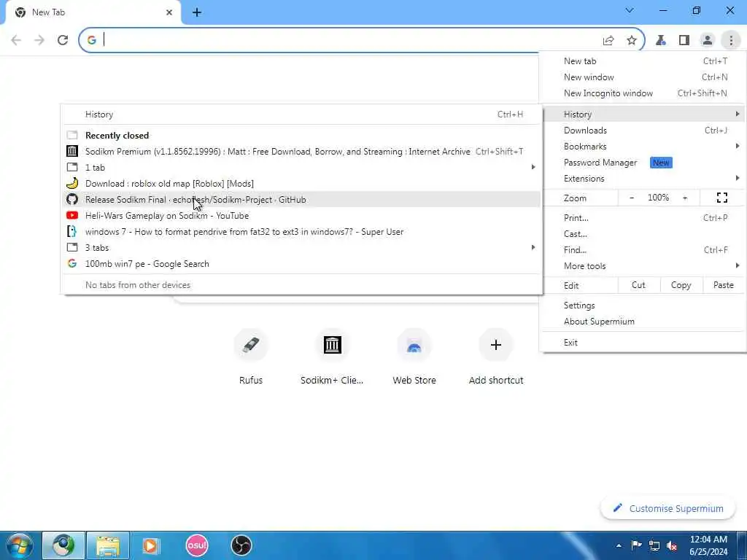The image size is (747, 560).
Task: Open the Sodikm+ Client shortcut tile
Action: tap(332, 356)
